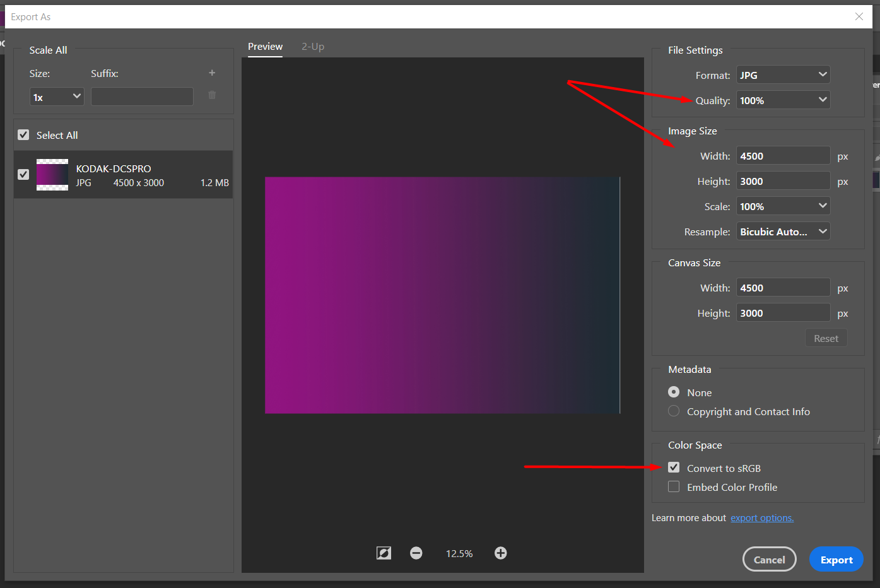Cancel the export dialog
Viewport: 880px width, 588px height.
769,559
